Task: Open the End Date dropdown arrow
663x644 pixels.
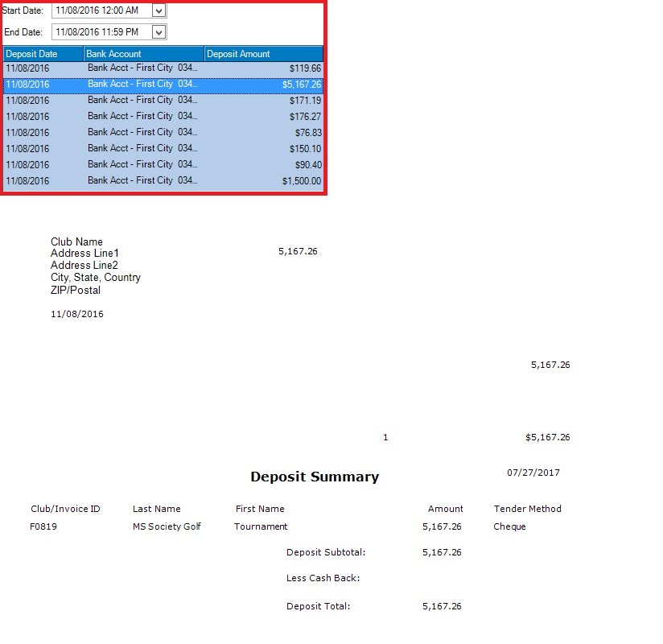Action: click(159, 32)
